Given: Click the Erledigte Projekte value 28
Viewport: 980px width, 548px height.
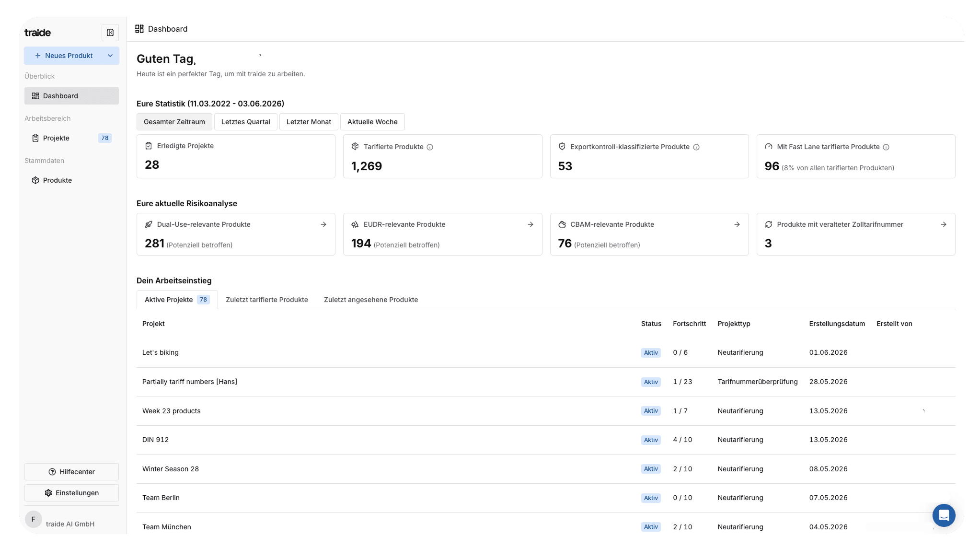Looking at the screenshot, I should tap(152, 164).
